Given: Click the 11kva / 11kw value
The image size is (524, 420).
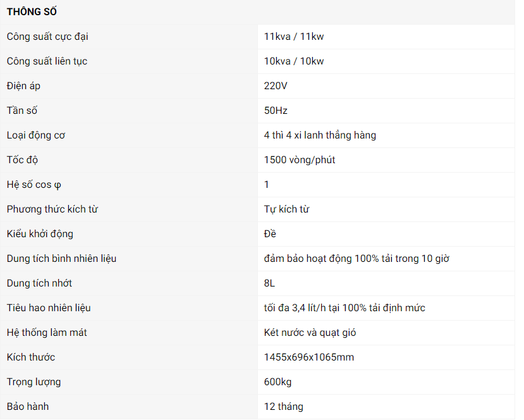Looking at the screenshot, I should 294,37.
